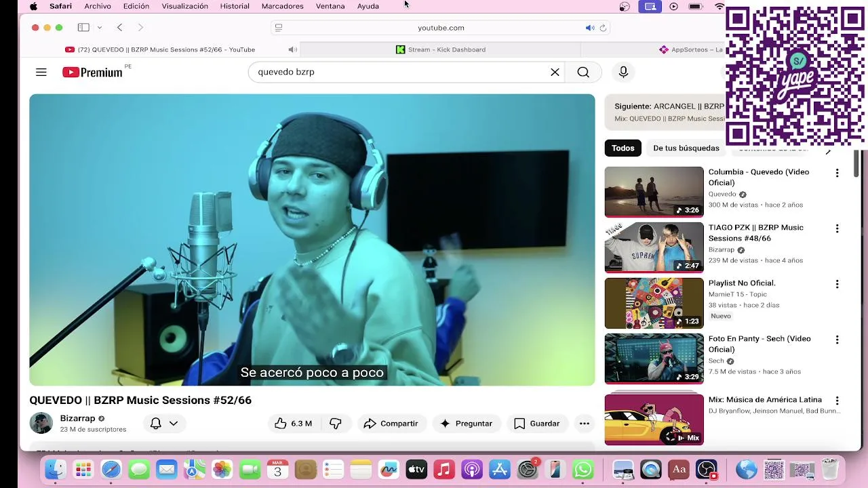868x488 pixels.
Task: Open the Ventana menu
Action: 330,6
